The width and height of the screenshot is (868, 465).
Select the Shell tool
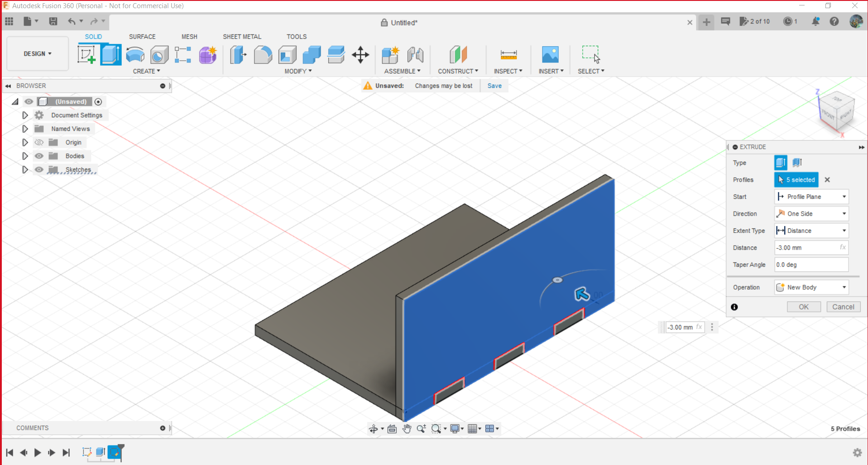[287, 55]
